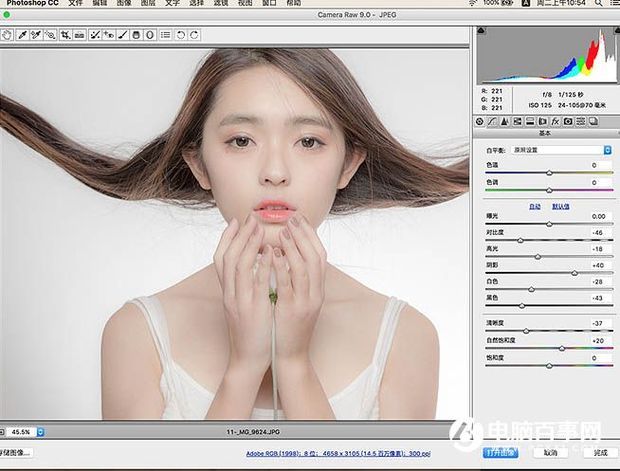Click the clarity value field -37
Screen dimensions: 620x471
(x=598, y=323)
